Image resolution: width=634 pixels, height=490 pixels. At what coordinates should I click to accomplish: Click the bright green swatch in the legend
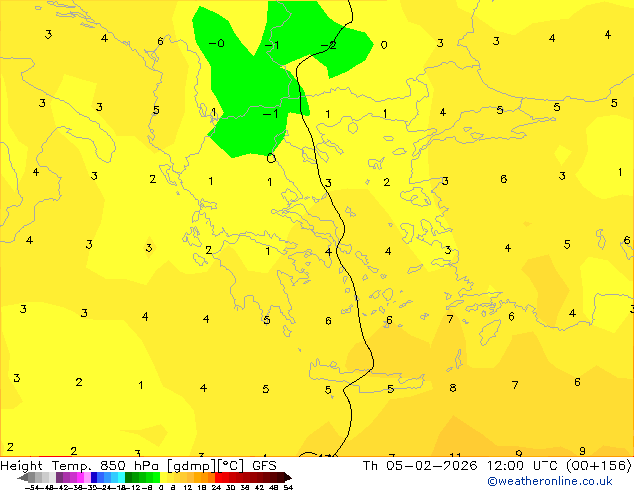(x=156, y=477)
